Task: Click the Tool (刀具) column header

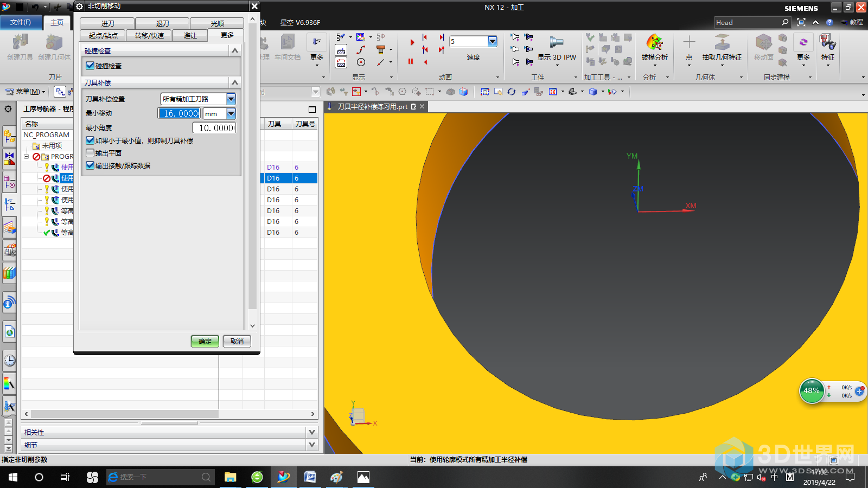Action: 275,124
